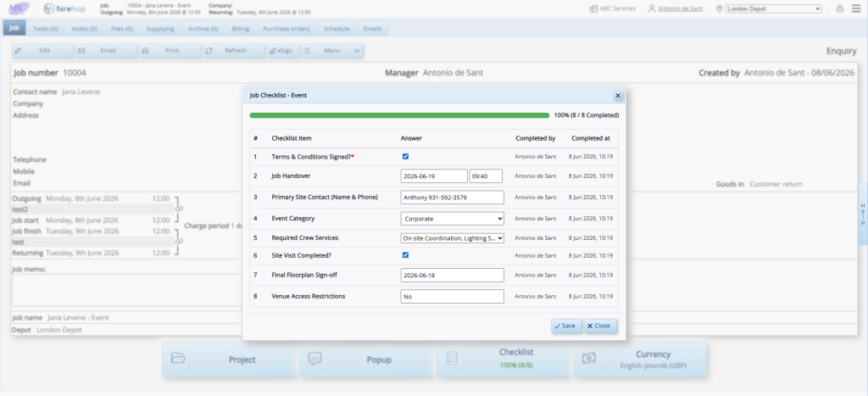Open the Tasks (0) tab
The height and width of the screenshot is (396, 868).
pos(46,29)
